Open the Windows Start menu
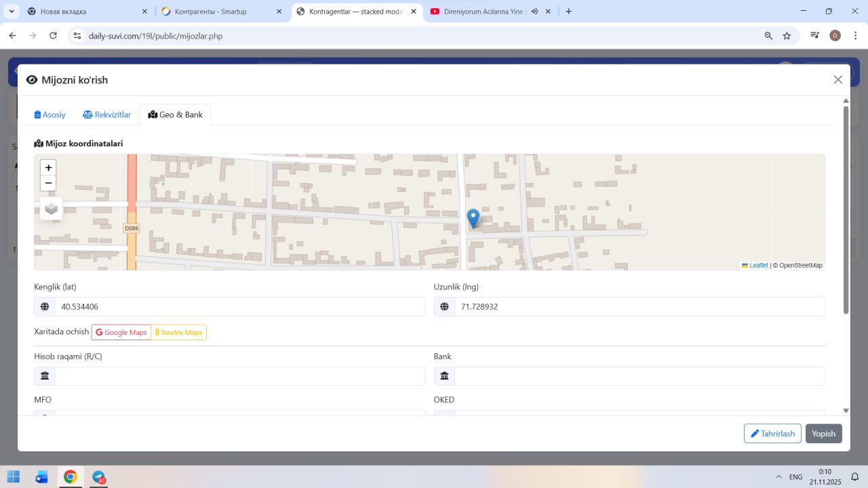 click(14, 476)
